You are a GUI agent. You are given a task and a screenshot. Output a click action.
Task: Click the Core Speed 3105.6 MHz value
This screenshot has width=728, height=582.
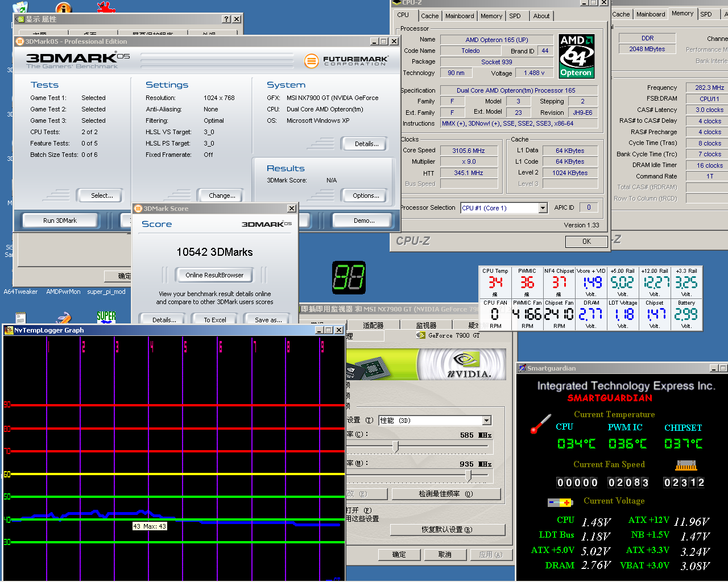pos(469,151)
